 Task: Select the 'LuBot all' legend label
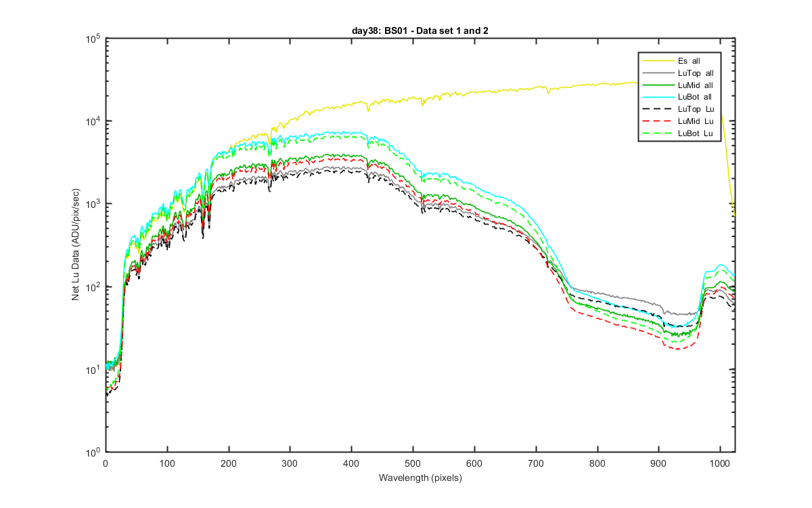click(695, 97)
